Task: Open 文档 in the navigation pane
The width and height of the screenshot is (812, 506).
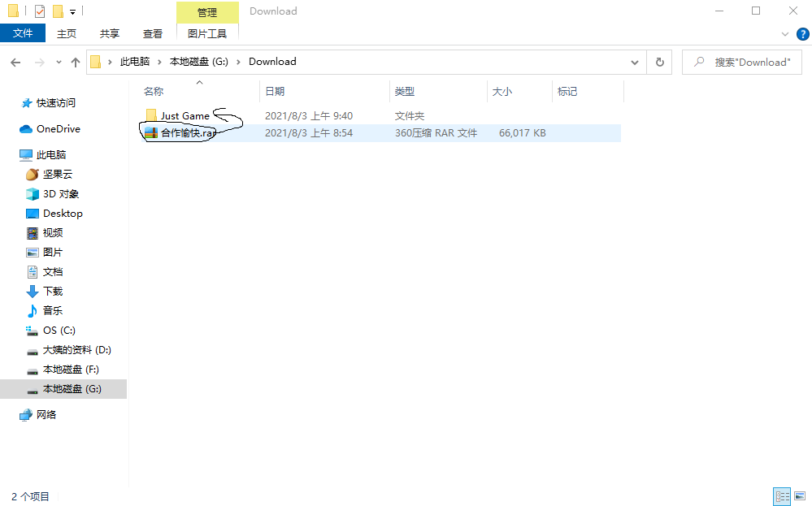Action: point(52,271)
